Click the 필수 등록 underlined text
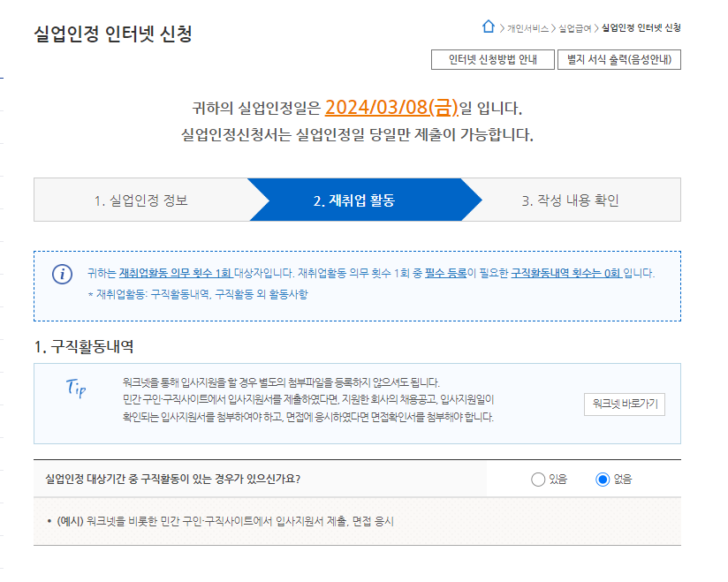728x582 pixels. tap(445, 273)
